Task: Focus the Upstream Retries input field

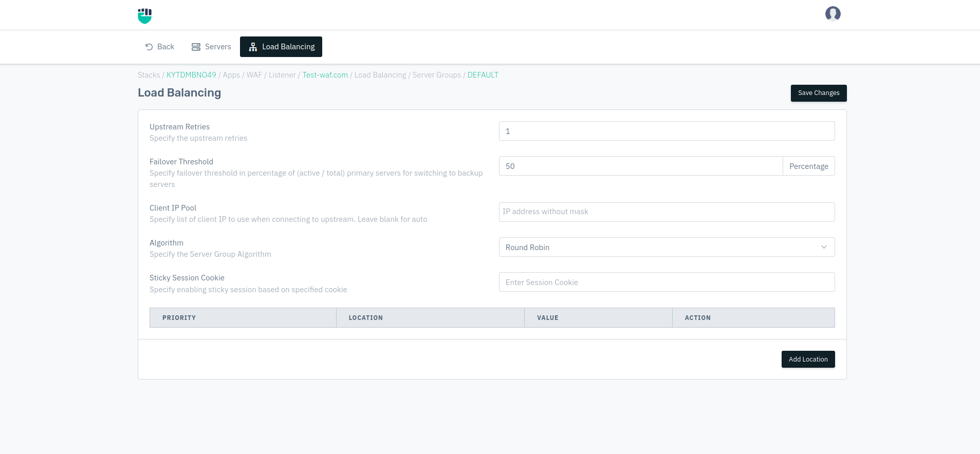Action: [667, 131]
